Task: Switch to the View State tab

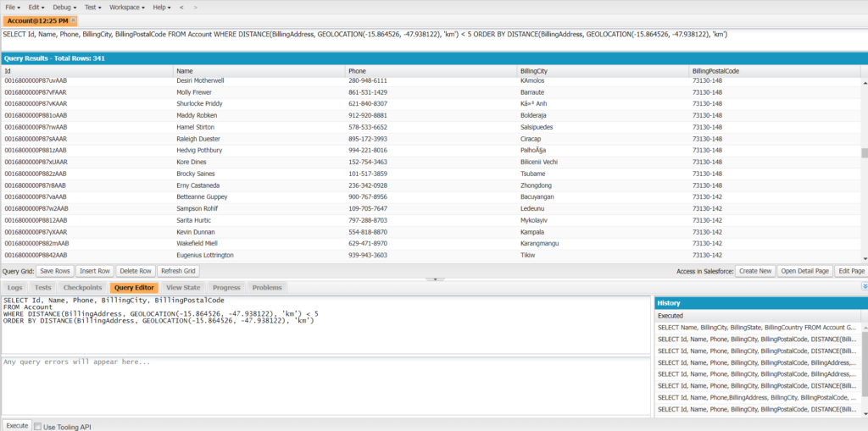Action: (x=183, y=288)
